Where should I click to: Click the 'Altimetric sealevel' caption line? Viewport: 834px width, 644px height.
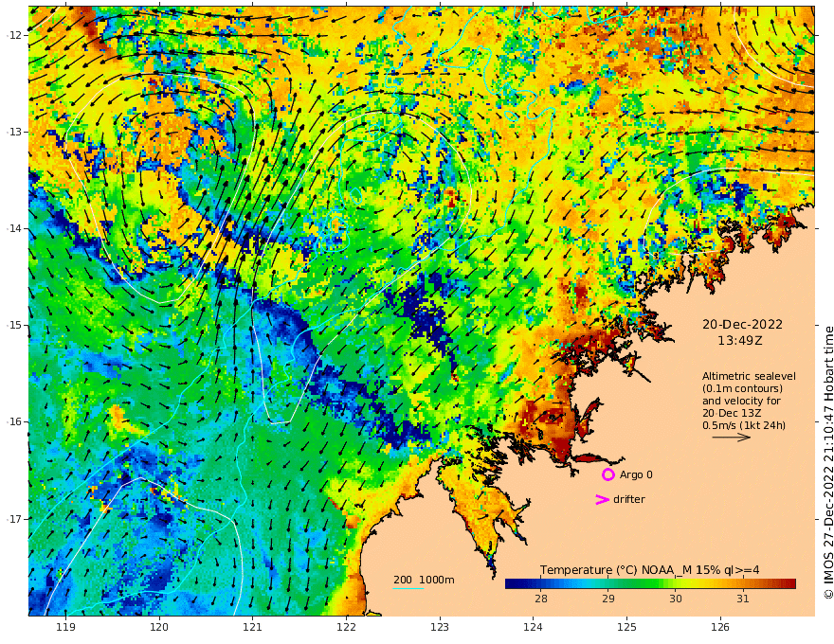(749, 376)
